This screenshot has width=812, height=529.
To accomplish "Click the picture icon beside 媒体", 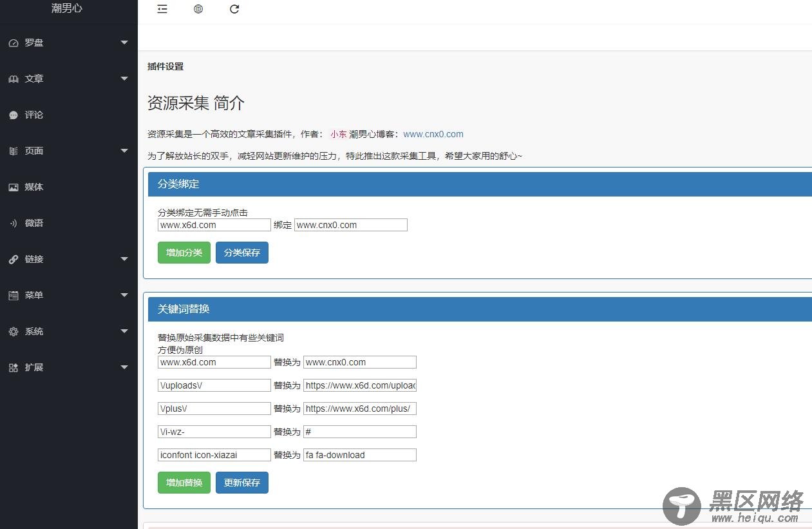I will (14, 188).
